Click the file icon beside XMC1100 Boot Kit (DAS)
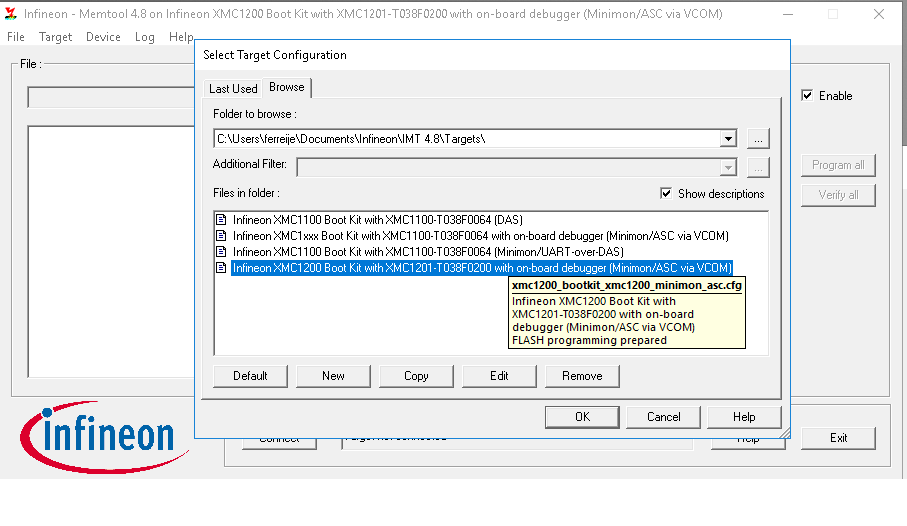 tap(221, 220)
